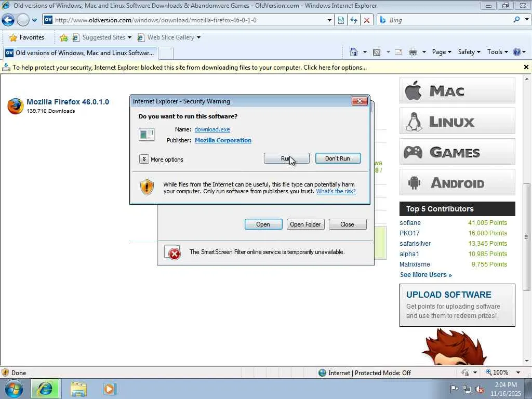Close the Security Warning dialog
This screenshot has width=532, height=399.
[360, 101]
